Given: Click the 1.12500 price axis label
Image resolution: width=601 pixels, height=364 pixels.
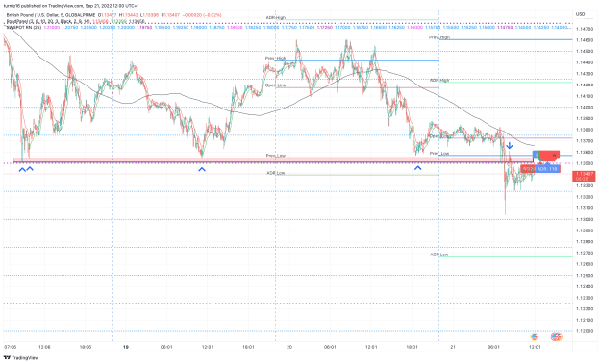Looking at the screenshot, I should [586, 276].
